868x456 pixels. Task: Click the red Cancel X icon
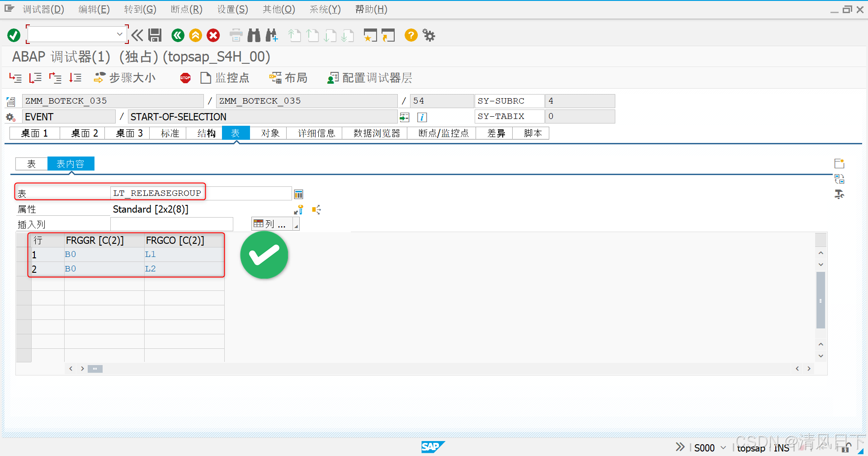click(x=213, y=35)
